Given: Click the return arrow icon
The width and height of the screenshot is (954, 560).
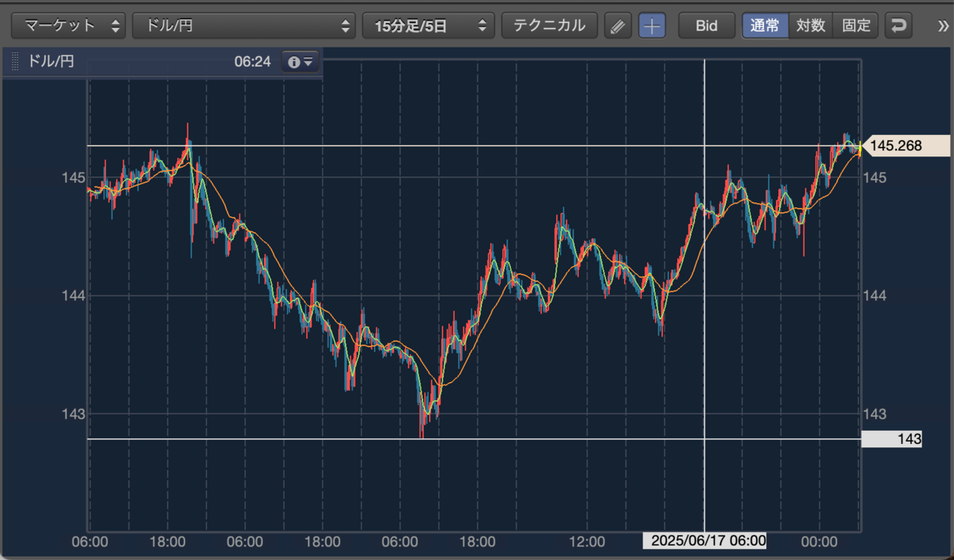Looking at the screenshot, I should [x=898, y=25].
